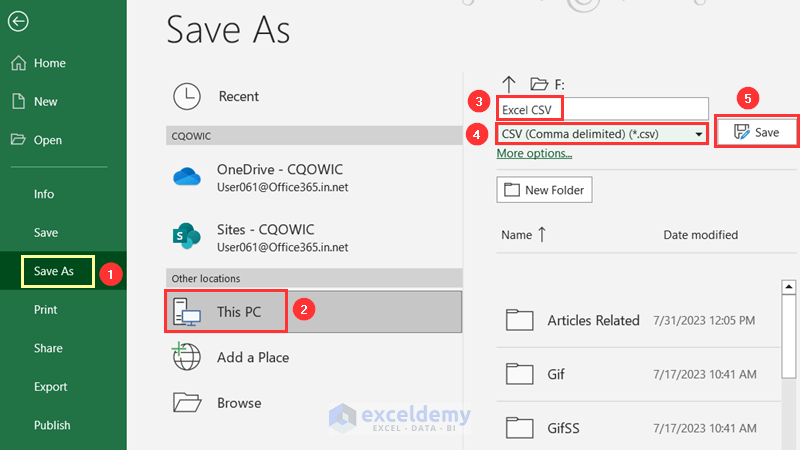Viewport: 800px width, 450px height.
Task: Open the Export page
Action: [x=51, y=387]
